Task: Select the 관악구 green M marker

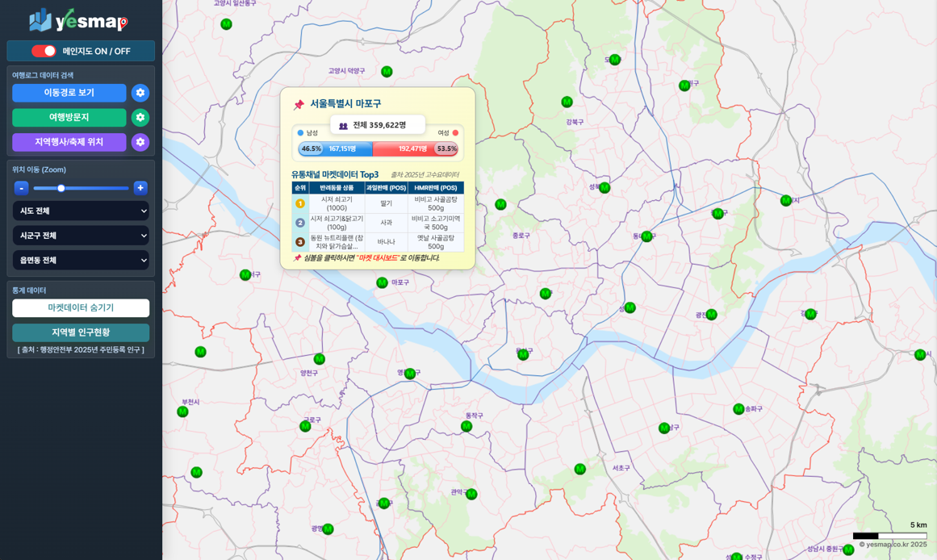Action: (x=471, y=494)
